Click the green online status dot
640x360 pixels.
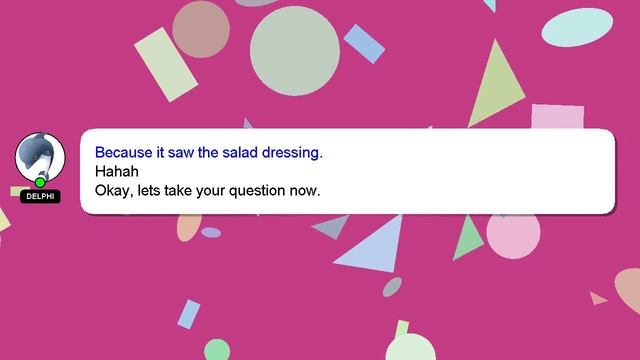pos(40,182)
